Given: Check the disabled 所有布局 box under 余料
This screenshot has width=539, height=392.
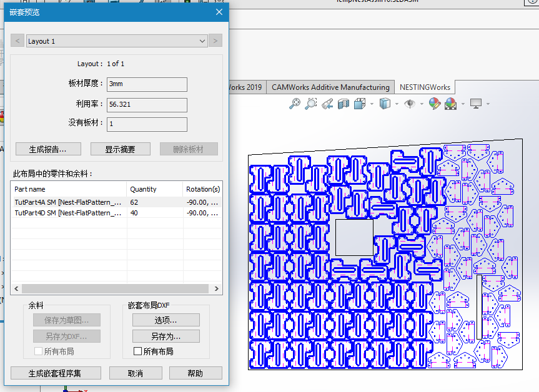Looking at the screenshot, I should pos(39,351).
